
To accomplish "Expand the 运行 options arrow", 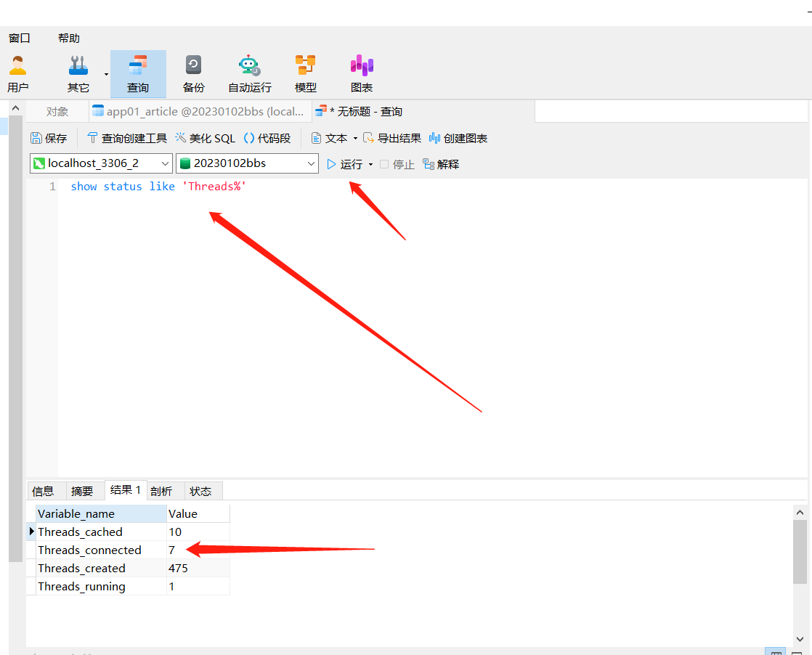I will pyautogui.click(x=371, y=165).
